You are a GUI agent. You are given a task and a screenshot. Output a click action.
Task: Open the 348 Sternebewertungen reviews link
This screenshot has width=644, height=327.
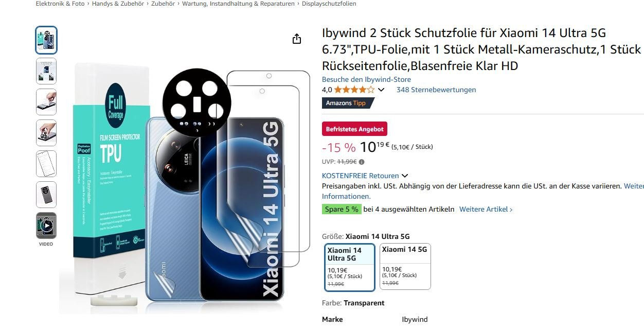436,90
